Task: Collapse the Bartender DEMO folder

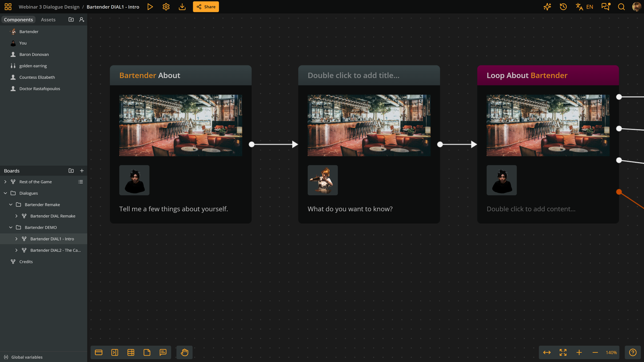Action: pos(11,227)
